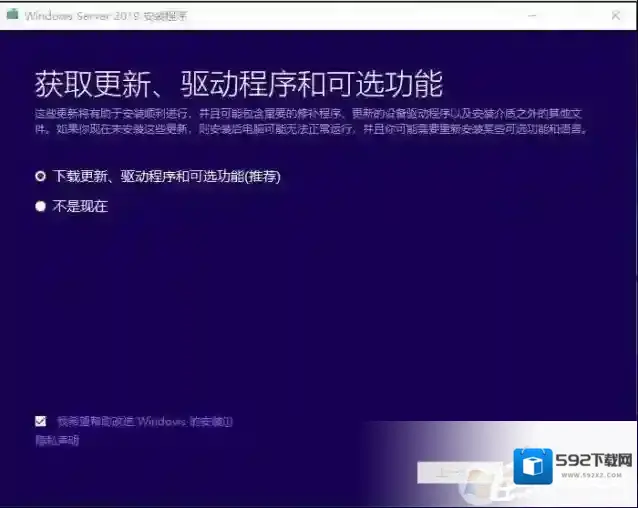Click the 下载更新、驱动程序和可选功能(推荐) label text

(166, 176)
